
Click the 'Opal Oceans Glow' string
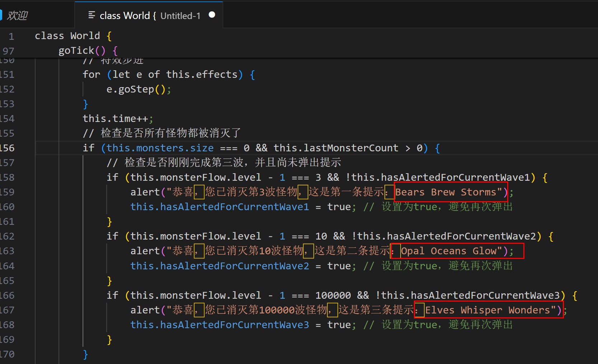click(x=449, y=251)
